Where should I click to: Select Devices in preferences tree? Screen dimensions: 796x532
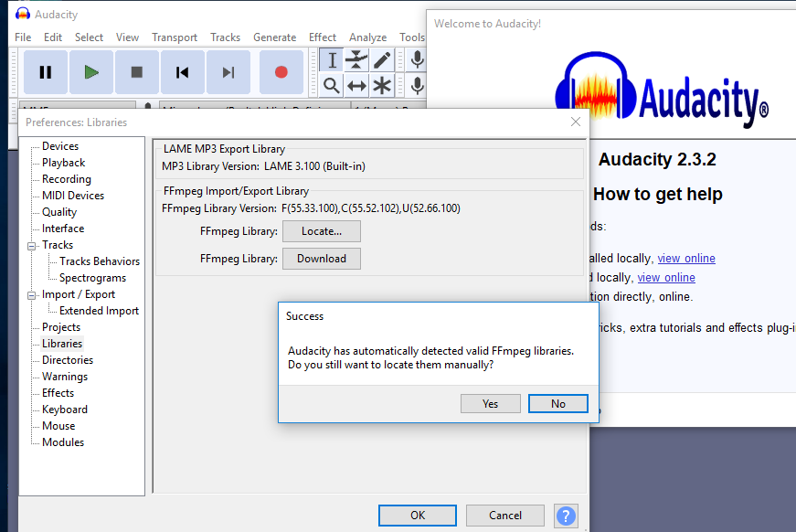pos(60,146)
